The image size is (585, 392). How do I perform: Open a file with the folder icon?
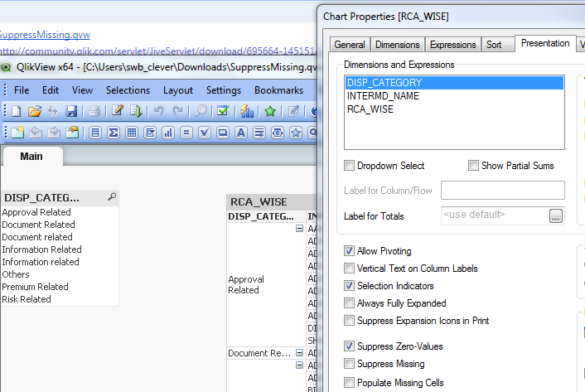[34, 111]
